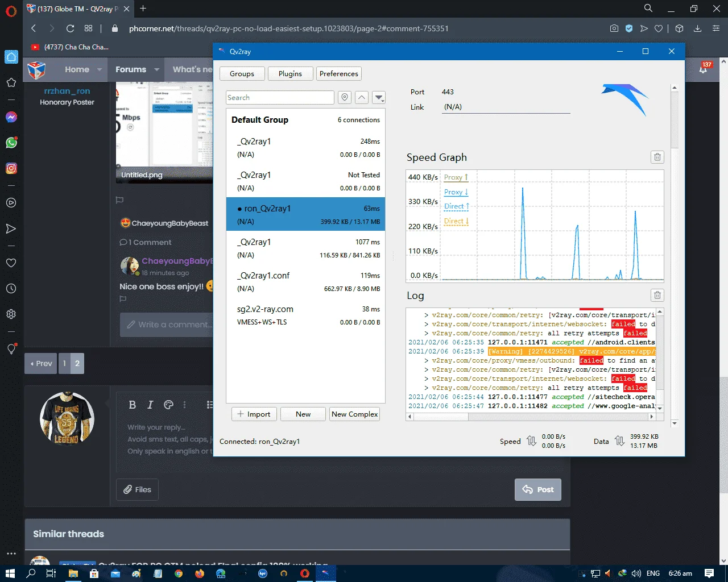
Task: Clear the Speed Graph with the trash icon
Action: (657, 157)
